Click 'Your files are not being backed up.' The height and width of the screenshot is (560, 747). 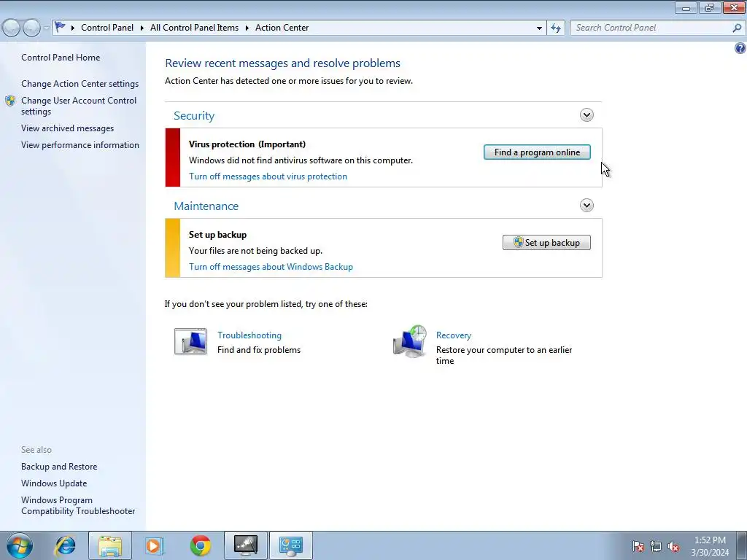pos(255,251)
